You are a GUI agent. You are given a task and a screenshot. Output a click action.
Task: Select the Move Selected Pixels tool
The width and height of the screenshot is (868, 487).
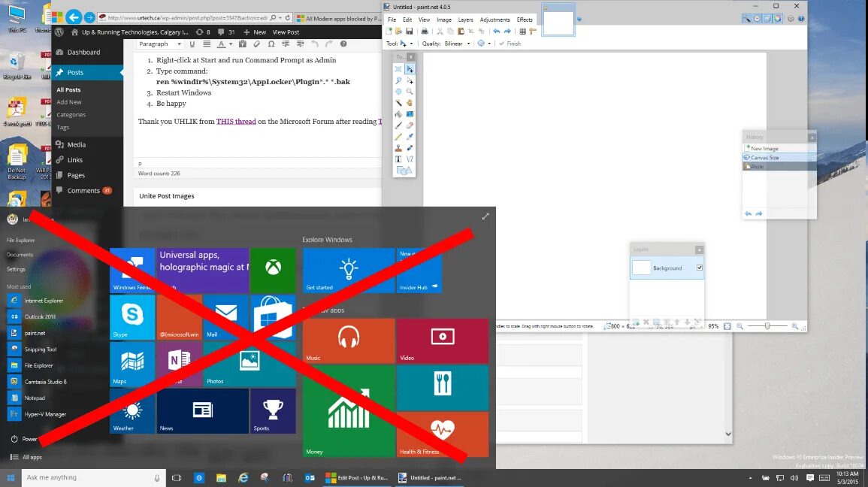410,69
